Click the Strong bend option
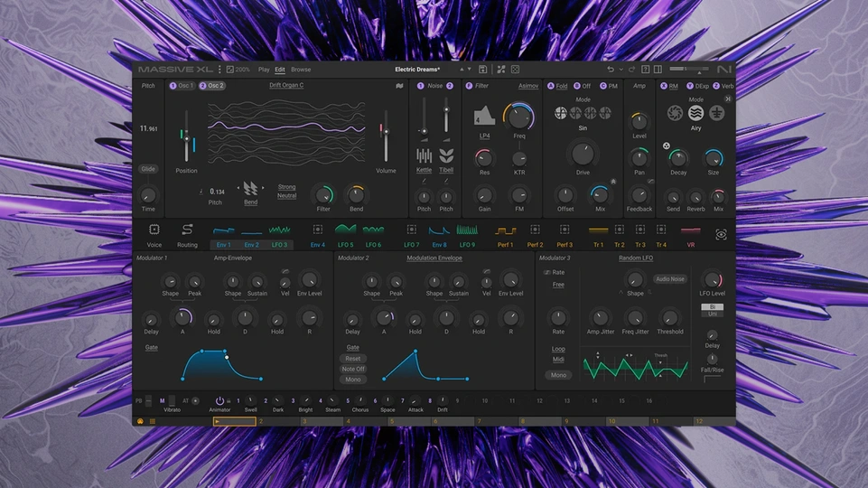 pyautogui.click(x=286, y=187)
